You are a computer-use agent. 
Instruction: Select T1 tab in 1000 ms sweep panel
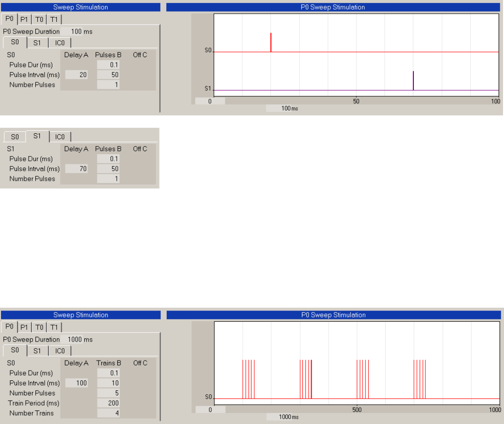(54, 327)
